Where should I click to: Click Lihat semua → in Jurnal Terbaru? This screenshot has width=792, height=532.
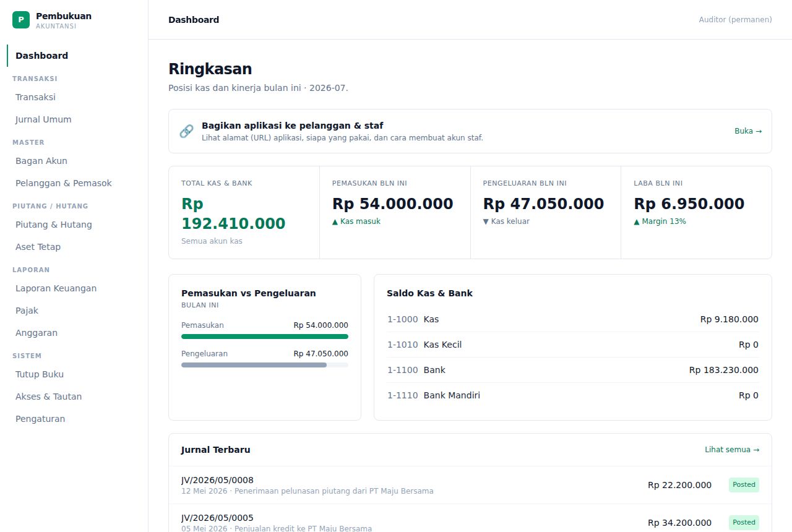point(732,450)
